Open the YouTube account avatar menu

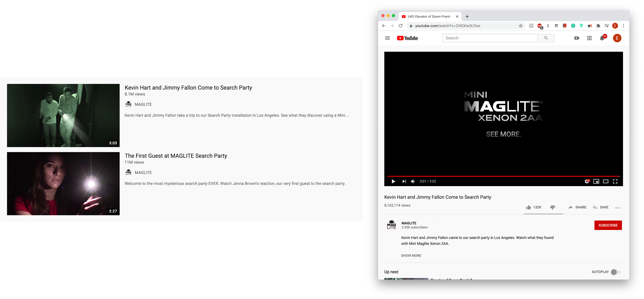[x=617, y=38]
